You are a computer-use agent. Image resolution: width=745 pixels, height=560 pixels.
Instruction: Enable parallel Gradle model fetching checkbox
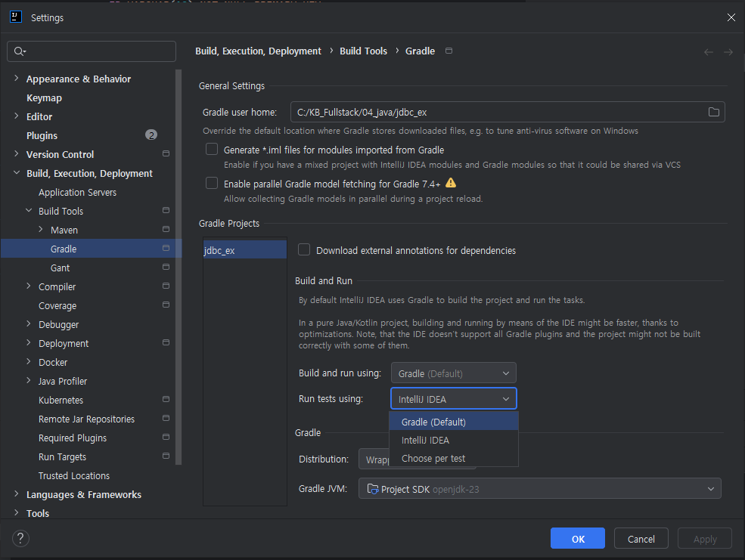212,183
